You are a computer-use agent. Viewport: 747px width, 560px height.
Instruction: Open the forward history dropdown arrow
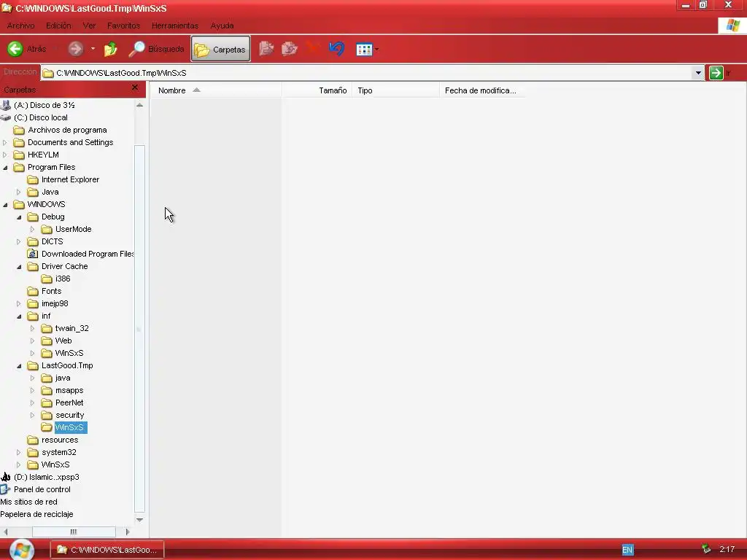coord(93,49)
